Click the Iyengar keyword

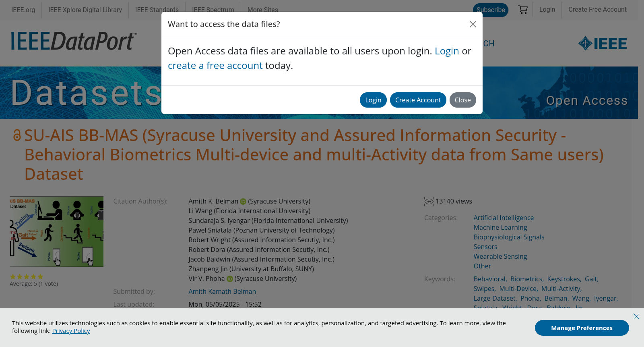[x=605, y=298]
